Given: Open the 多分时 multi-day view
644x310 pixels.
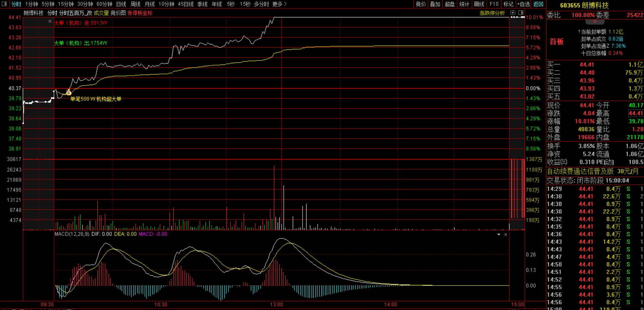Looking at the screenshot, I should tap(261, 4).
